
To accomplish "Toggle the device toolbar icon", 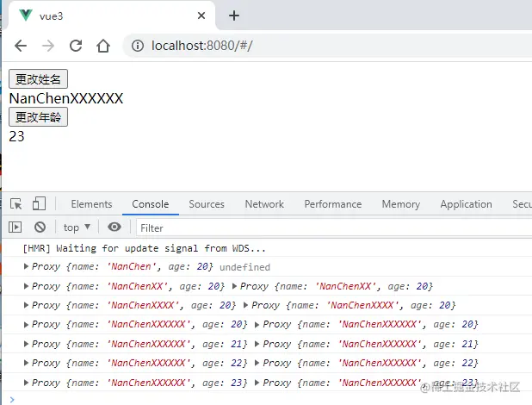I will pyautogui.click(x=39, y=204).
